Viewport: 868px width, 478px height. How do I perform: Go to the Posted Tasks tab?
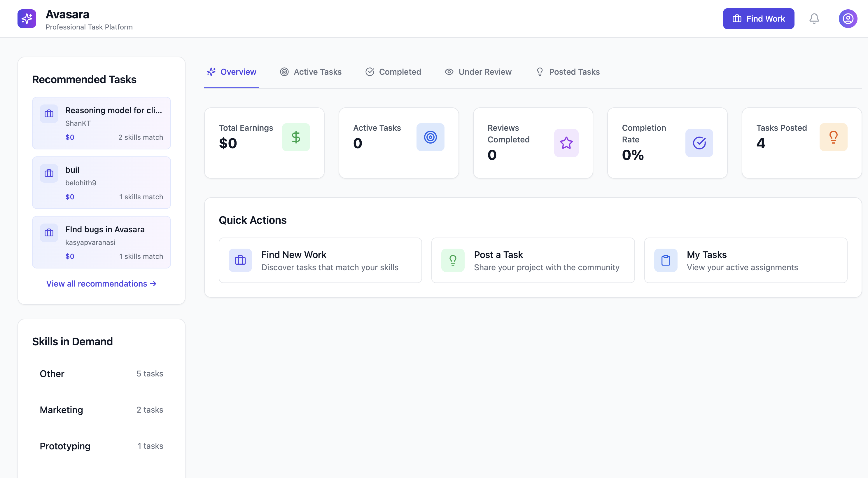pos(568,72)
